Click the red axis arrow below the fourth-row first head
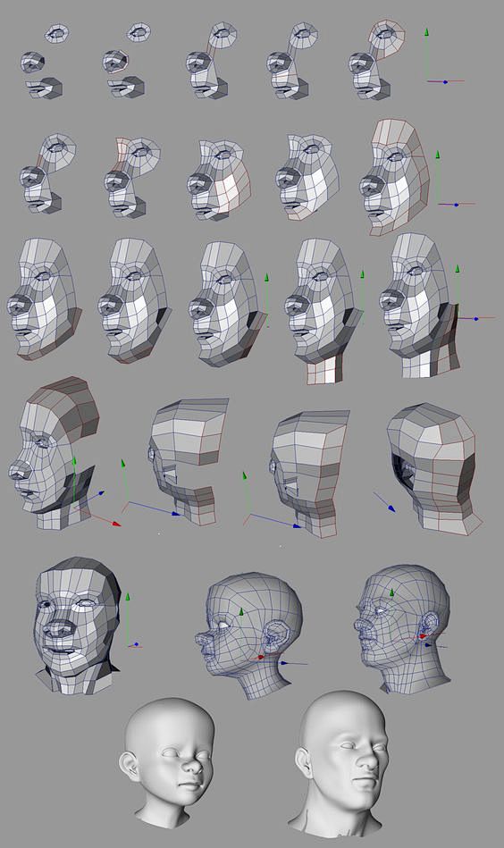 pos(114,523)
